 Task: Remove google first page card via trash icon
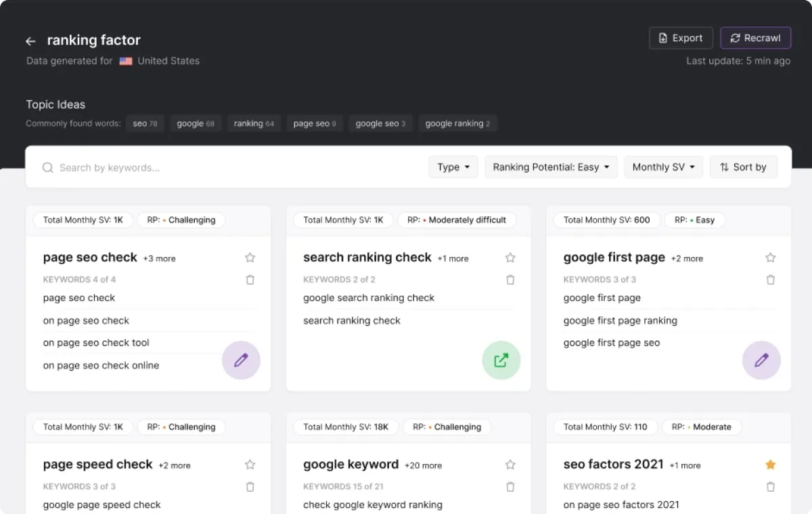[770, 279]
